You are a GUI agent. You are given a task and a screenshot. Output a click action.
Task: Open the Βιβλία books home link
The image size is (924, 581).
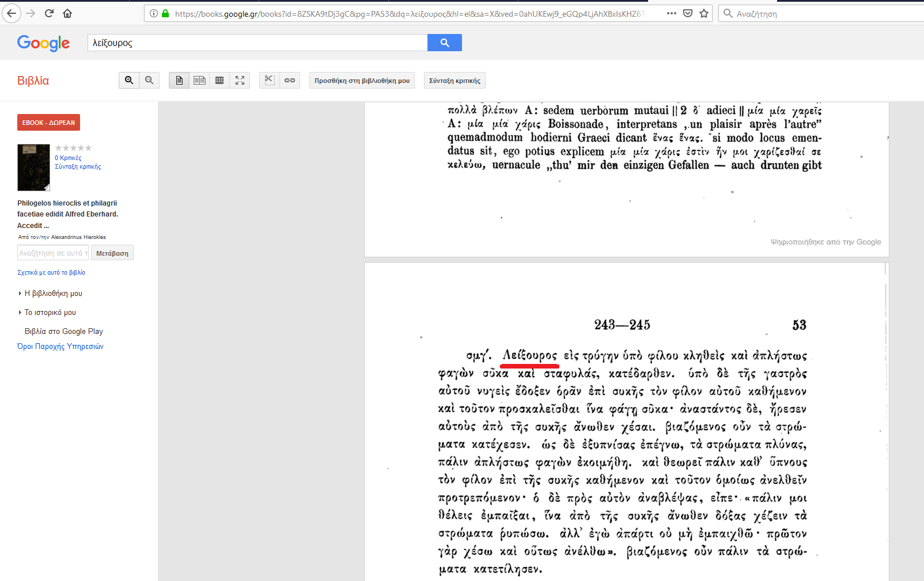[33, 81]
